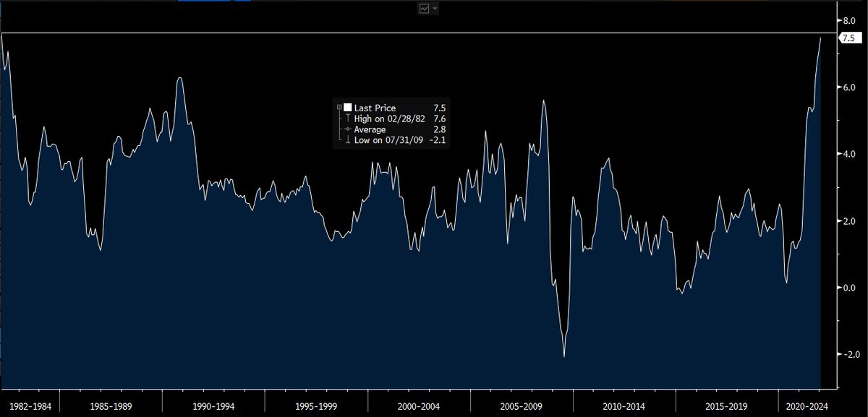Click the High marker icon in legend

click(x=347, y=119)
